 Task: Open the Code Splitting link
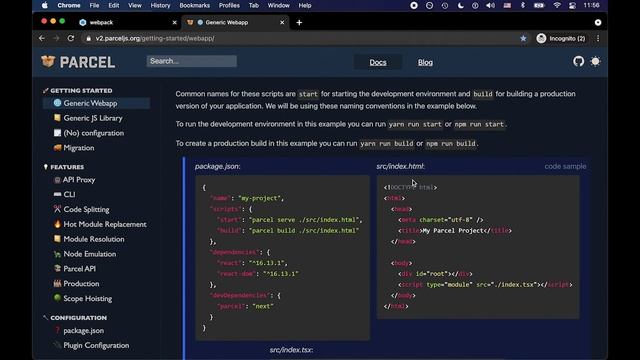87,209
